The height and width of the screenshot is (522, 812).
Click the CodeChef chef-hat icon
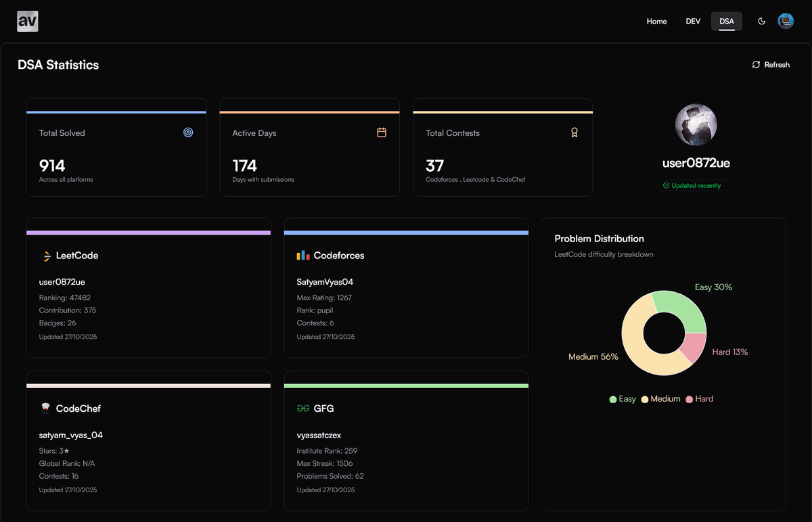[46, 408]
